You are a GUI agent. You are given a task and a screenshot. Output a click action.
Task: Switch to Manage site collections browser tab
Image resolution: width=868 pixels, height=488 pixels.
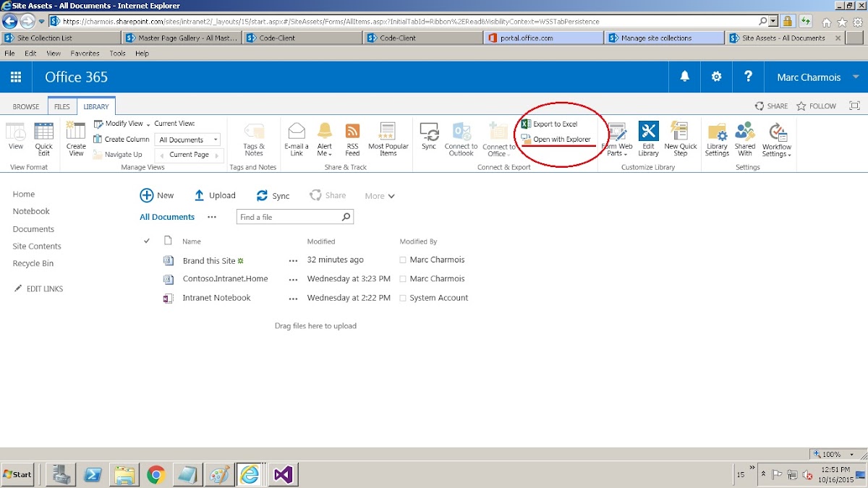(664, 38)
